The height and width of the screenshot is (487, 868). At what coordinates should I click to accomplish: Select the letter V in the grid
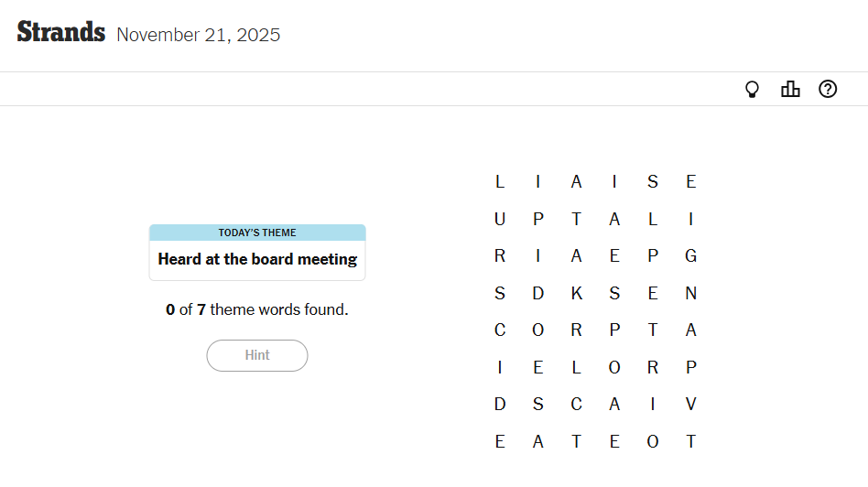tap(691, 405)
